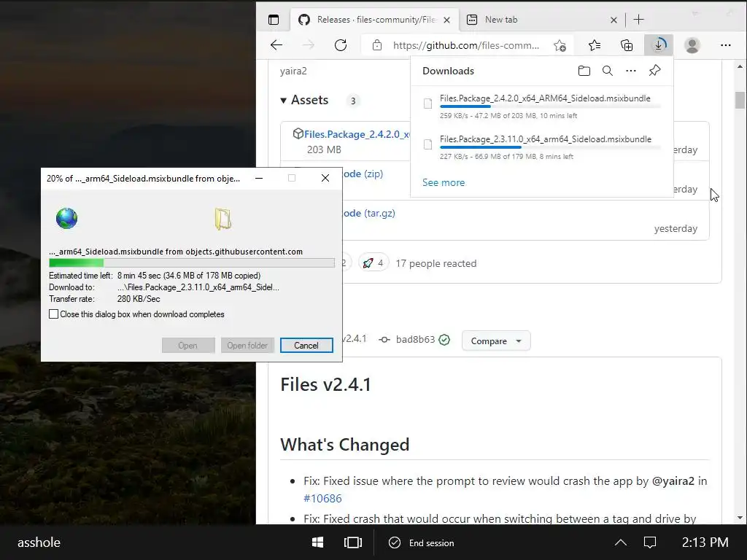View site information lock icon
This screenshot has height=560, width=747.
click(x=377, y=45)
